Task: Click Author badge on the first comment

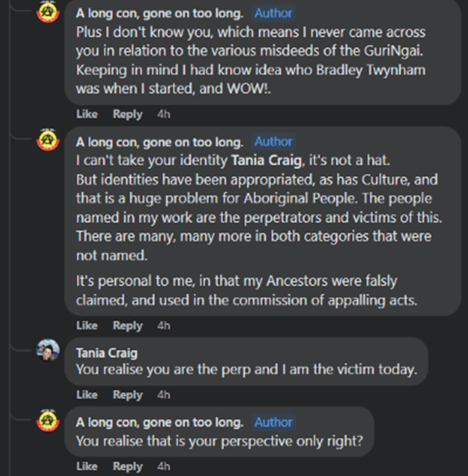Action: point(273,13)
